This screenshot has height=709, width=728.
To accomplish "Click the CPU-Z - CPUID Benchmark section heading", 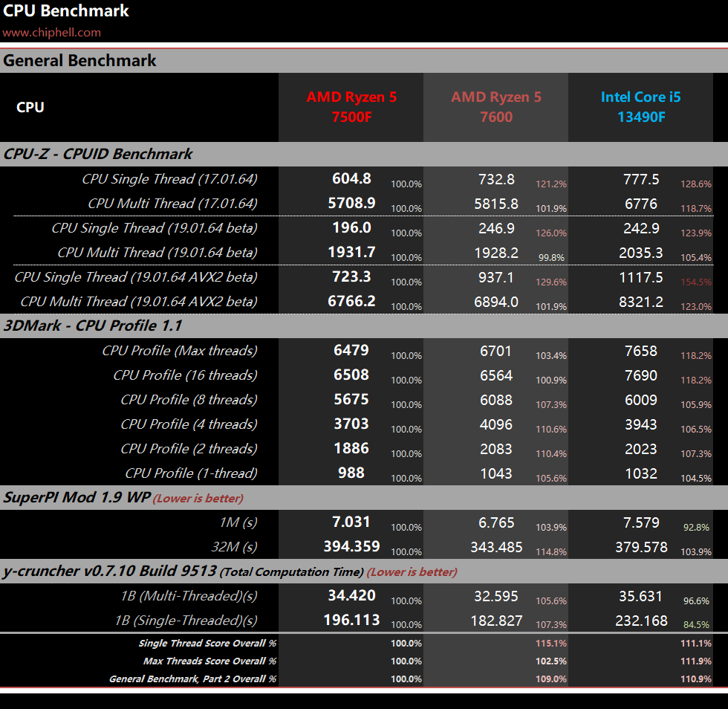I will pos(98,154).
